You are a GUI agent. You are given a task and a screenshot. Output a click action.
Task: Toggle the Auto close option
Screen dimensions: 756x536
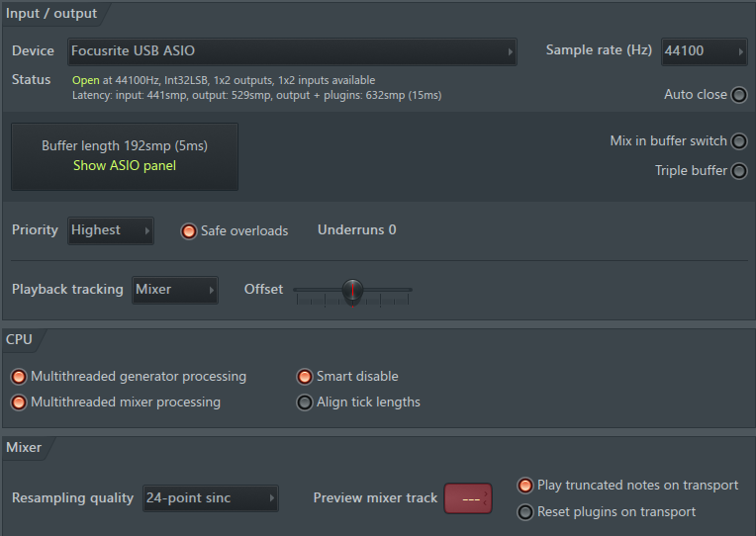click(738, 95)
